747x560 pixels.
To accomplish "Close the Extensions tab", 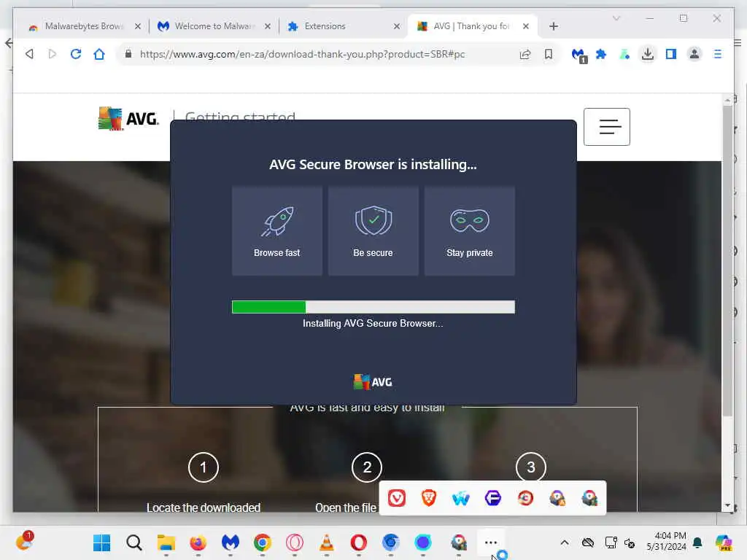I will (x=397, y=26).
